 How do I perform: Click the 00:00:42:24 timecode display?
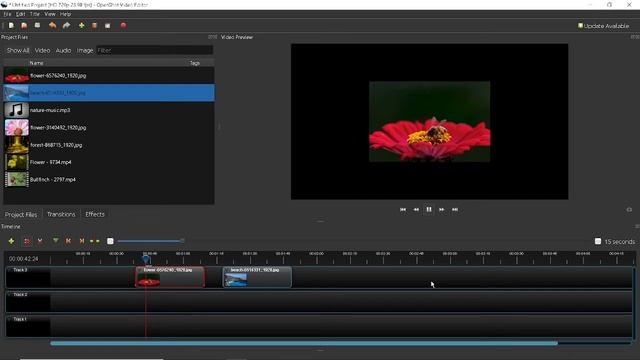(x=24, y=259)
